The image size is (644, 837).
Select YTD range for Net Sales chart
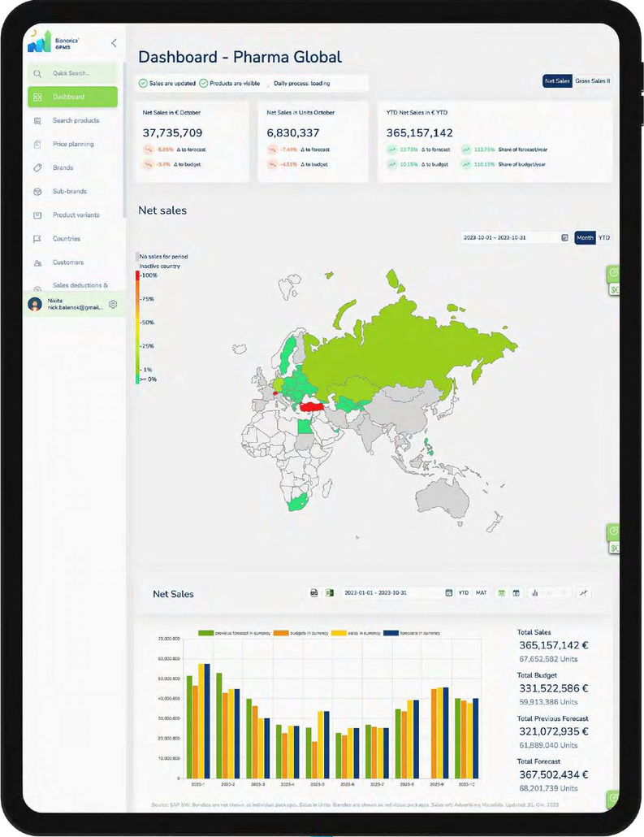click(464, 593)
